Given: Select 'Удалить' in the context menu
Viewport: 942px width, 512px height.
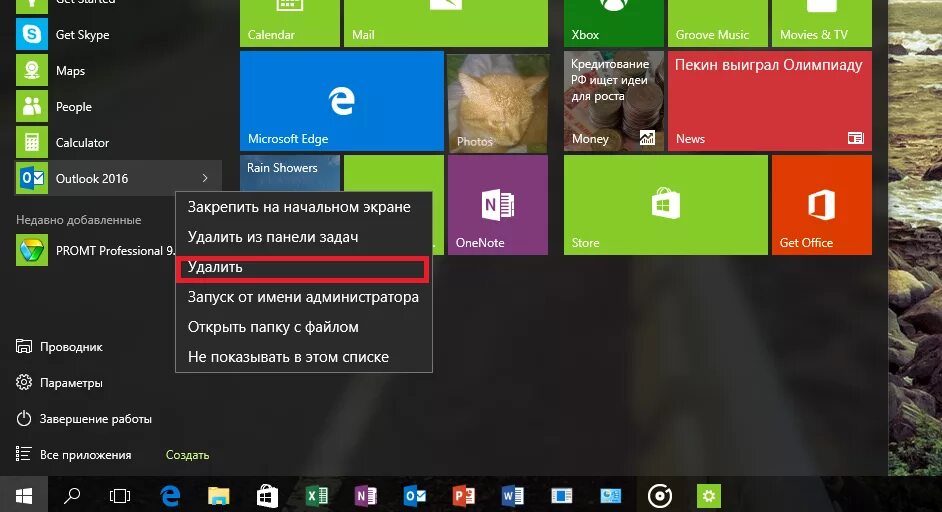Looking at the screenshot, I should click(x=303, y=267).
